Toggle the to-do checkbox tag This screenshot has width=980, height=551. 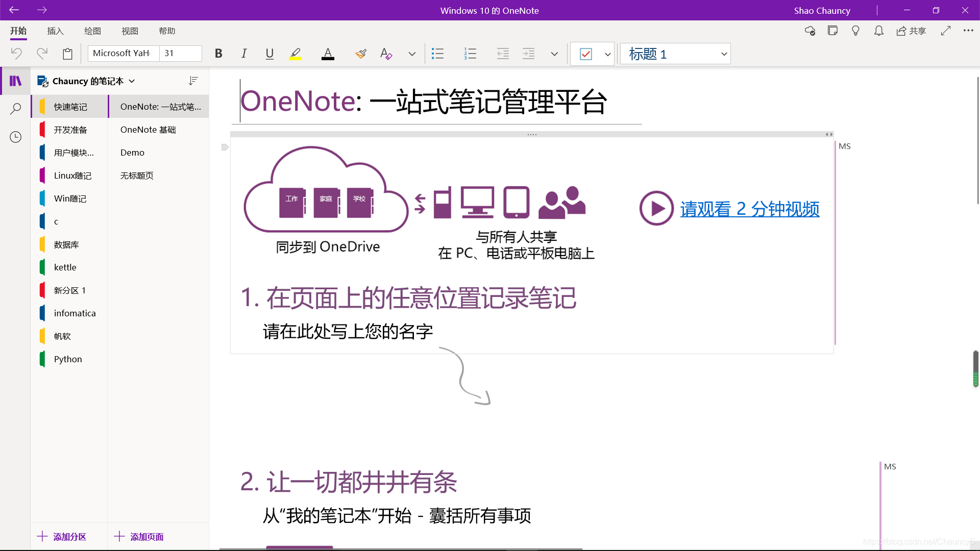[x=585, y=54]
